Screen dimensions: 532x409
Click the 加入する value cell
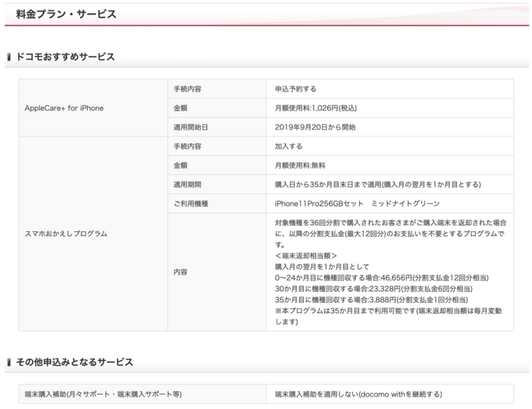(390, 146)
